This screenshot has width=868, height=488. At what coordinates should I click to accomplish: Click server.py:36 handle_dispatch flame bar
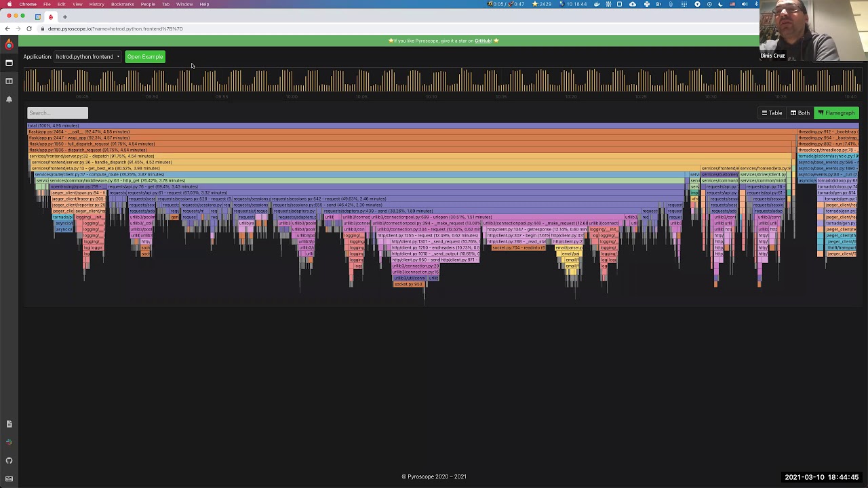(x=410, y=162)
